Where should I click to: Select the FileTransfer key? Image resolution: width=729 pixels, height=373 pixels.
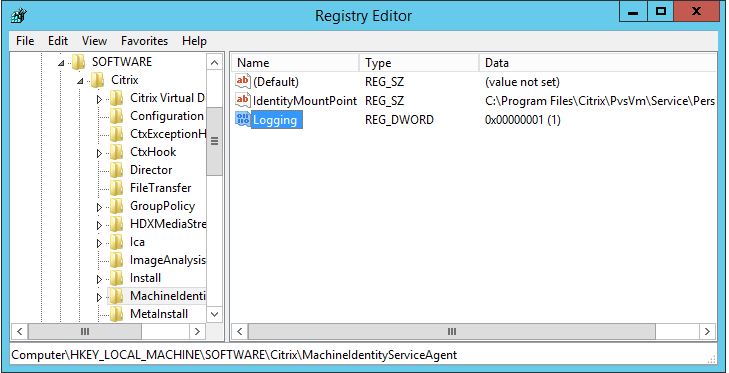tap(160, 188)
